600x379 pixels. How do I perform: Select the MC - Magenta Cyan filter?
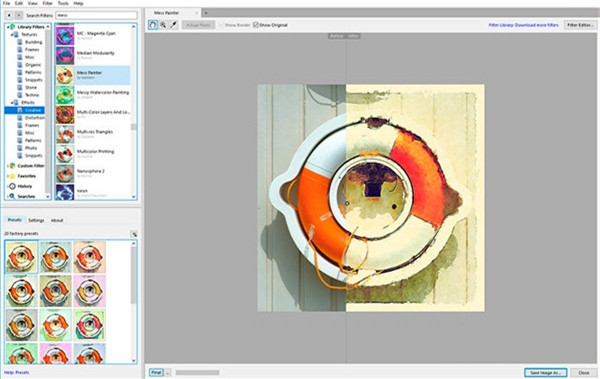(x=93, y=36)
